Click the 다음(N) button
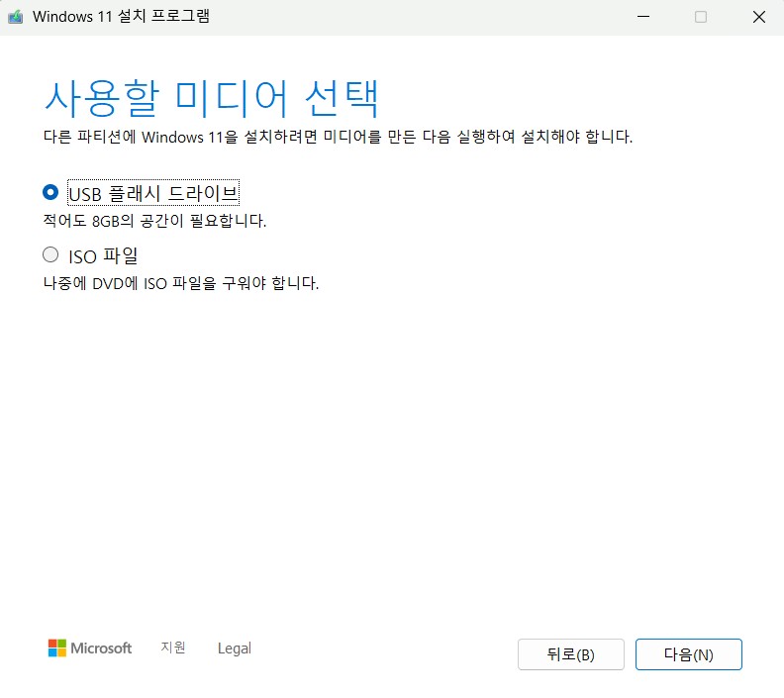Screen dimensions: 784x698 coord(689,654)
